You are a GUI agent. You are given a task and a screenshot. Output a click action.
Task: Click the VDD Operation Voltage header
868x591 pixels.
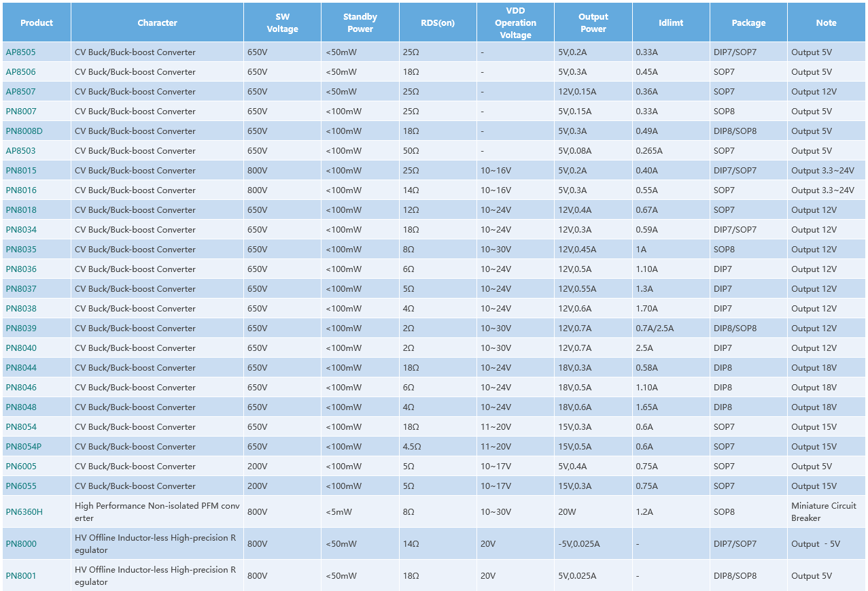(x=515, y=22)
